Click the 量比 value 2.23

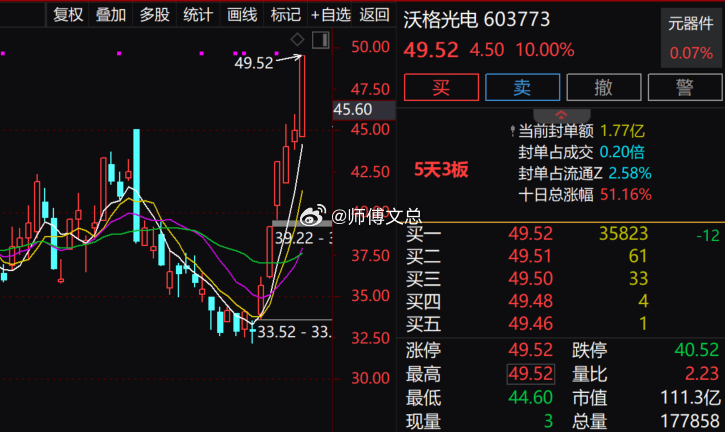tap(702, 373)
